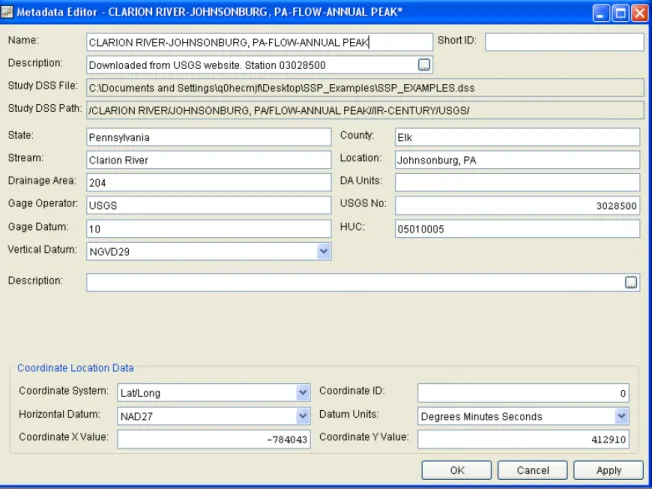The height and width of the screenshot is (489, 652).
Task: Click the Metadata Editor title bar app icon
Action: click(x=7, y=11)
